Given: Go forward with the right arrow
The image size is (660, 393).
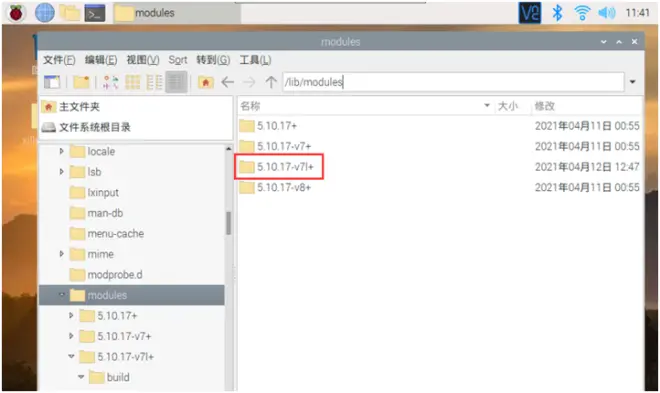Looking at the screenshot, I should (x=249, y=82).
